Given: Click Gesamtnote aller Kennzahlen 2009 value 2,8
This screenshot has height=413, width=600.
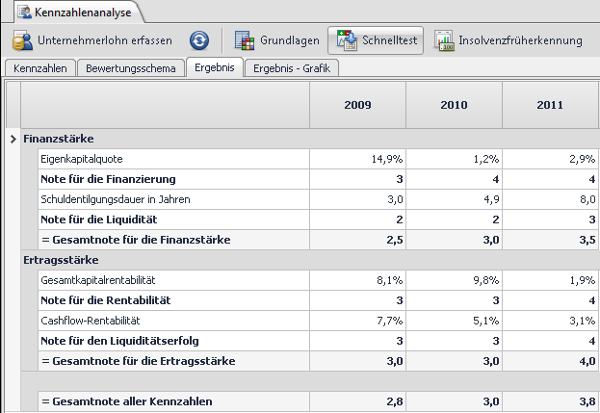Looking at the screenshot, I should pos(395,402).
